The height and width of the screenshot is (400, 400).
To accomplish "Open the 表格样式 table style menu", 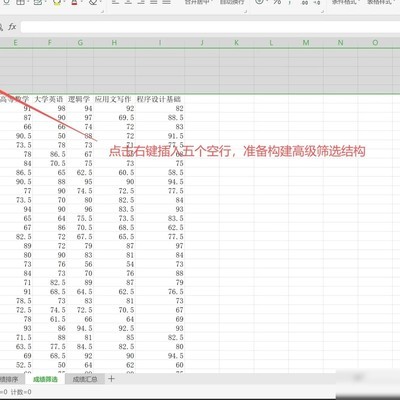I will coord(381,2).
